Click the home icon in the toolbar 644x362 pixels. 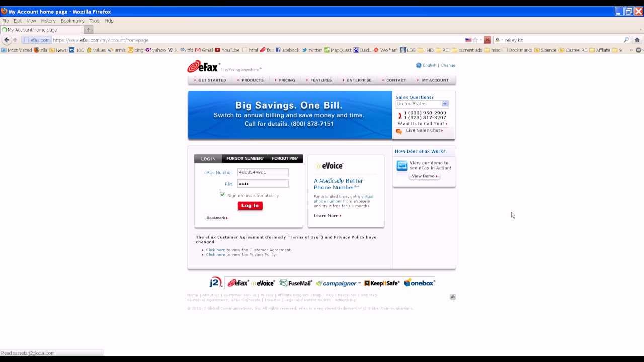[x=637, y=40]
